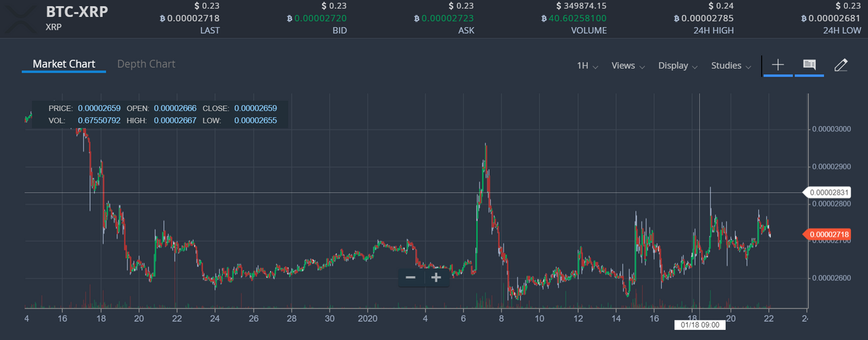
Task: Click the HIGH value 0.00002667
Action: click(x=175, y=120)
